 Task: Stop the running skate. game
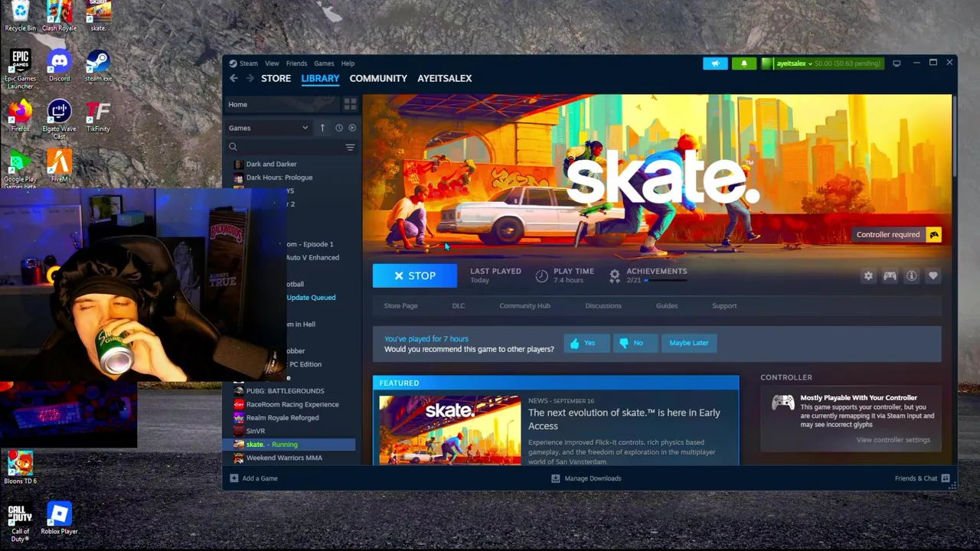415,275
